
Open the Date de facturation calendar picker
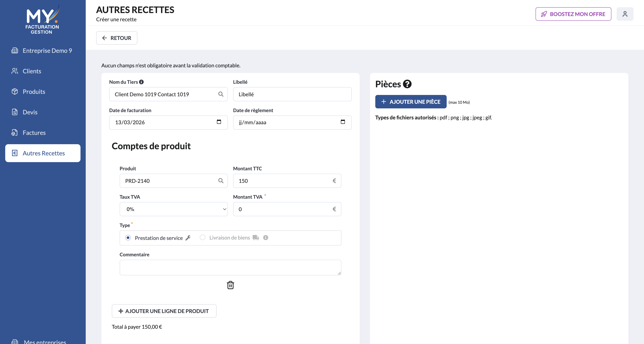(219, 122)
